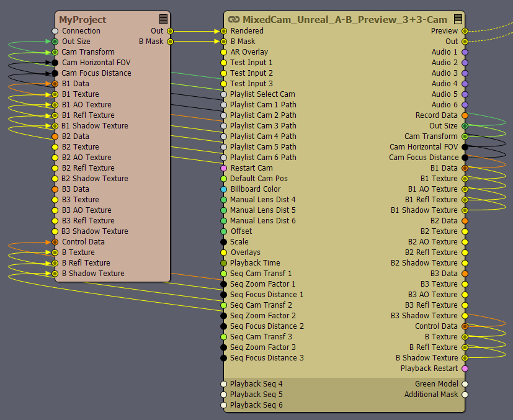Click the Restart Cam pink pin
This screenshot has height=420, width=513.
[x=223, y=168]
